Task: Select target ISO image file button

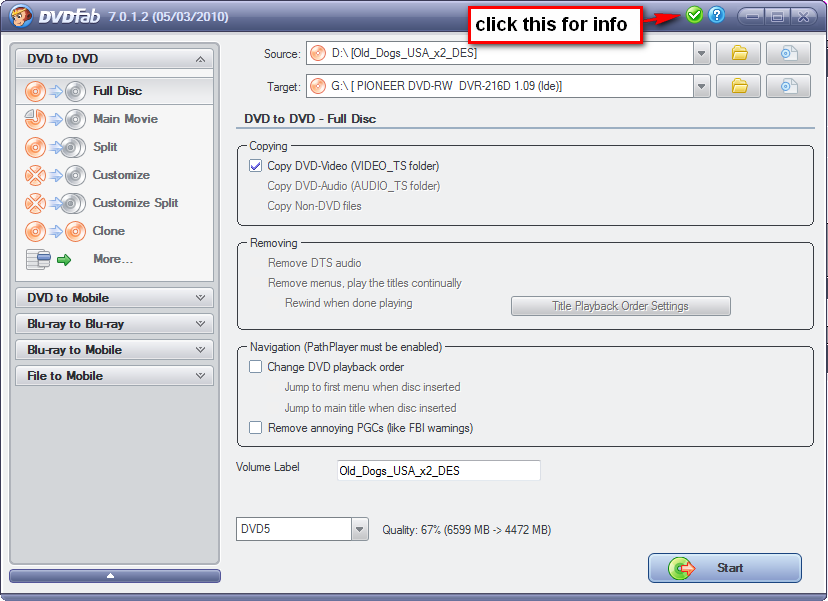Action: (x=788, y=86)
